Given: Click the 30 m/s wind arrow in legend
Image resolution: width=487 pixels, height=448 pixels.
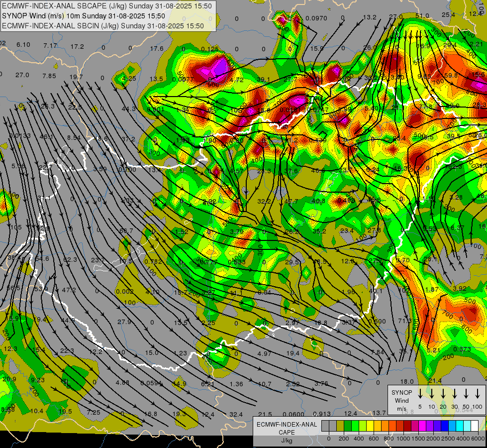Looking at the screenshot, I should point(454,393).
